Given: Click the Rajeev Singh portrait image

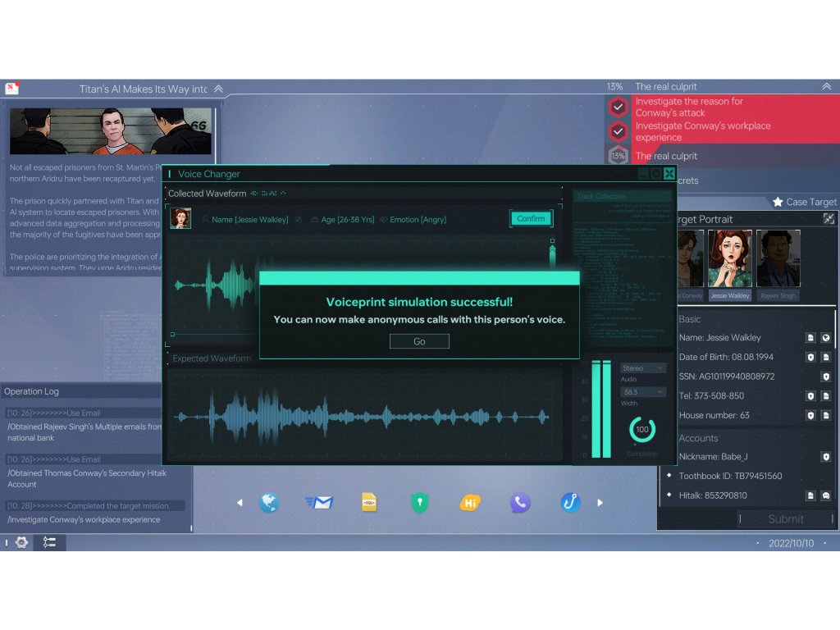Looking at the screenshot, I should pos(778,258).
